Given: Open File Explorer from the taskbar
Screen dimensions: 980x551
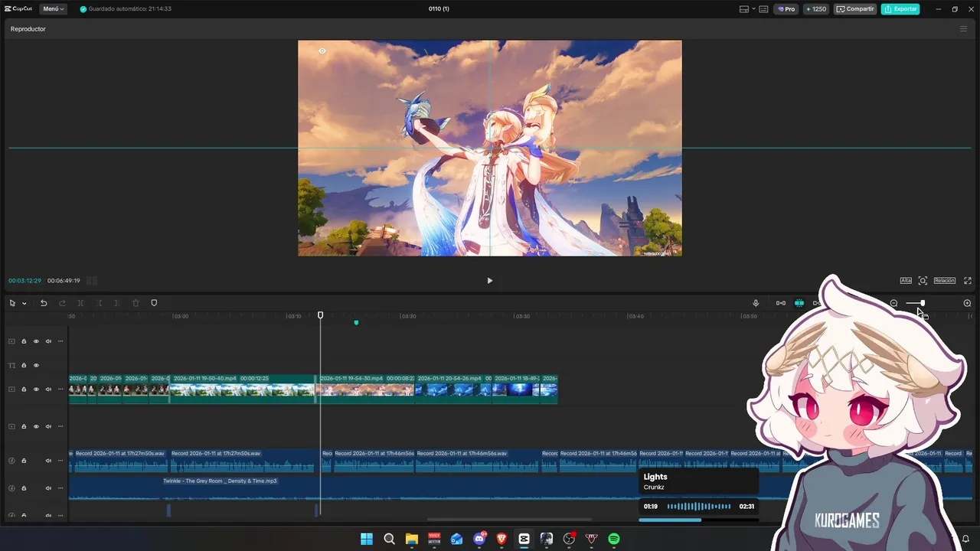Looking at the screenshot, I should coord(411,539).
